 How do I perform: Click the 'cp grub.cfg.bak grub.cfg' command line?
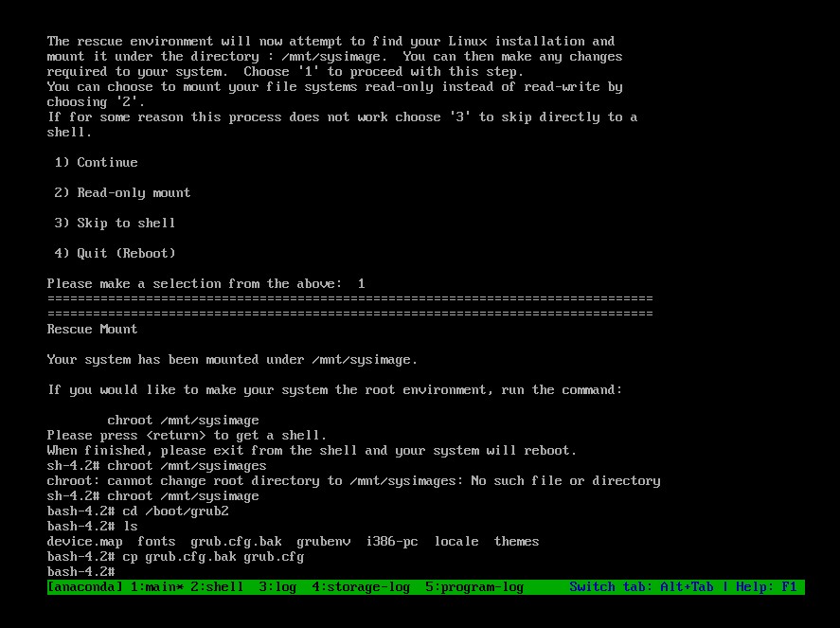point(176,557)
